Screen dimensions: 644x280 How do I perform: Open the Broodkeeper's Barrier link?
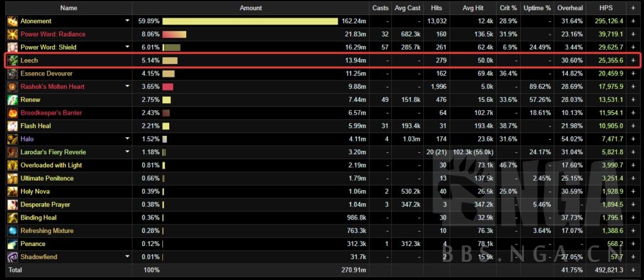51,113
